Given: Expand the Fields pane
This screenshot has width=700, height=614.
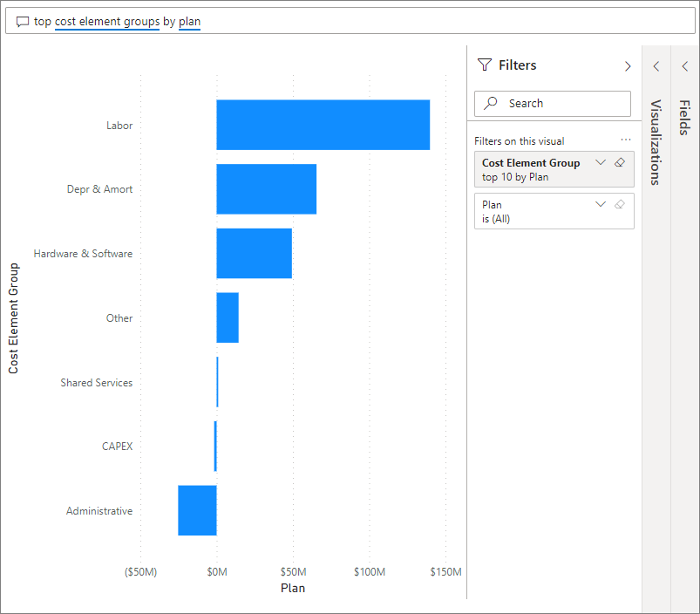Looking at the screenshot, I should tap(685, 65).
